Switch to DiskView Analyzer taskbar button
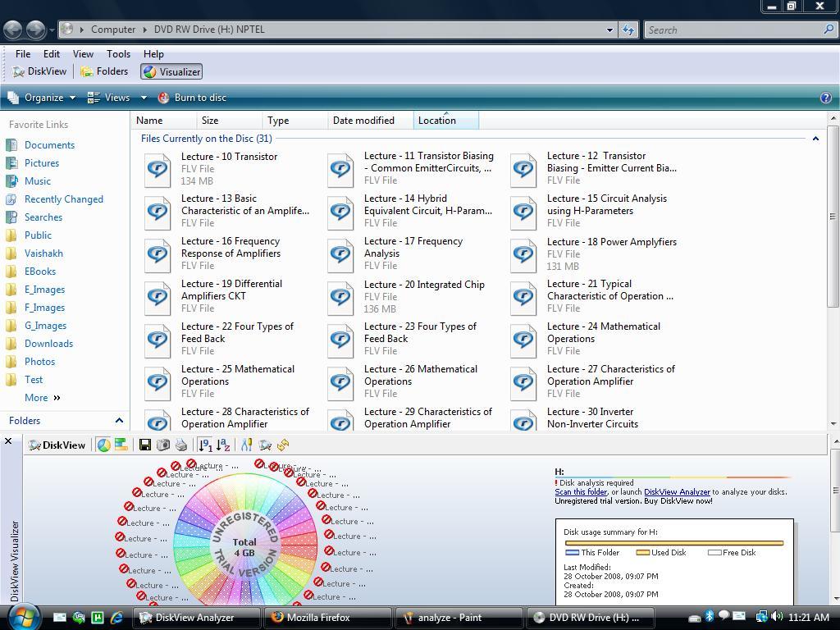 [x=196, y=618]
